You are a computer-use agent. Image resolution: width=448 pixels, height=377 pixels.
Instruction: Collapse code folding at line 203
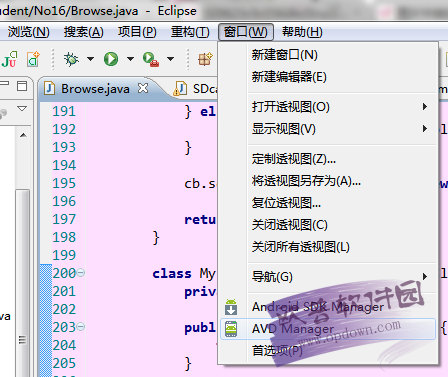click(x=81, y=327)
